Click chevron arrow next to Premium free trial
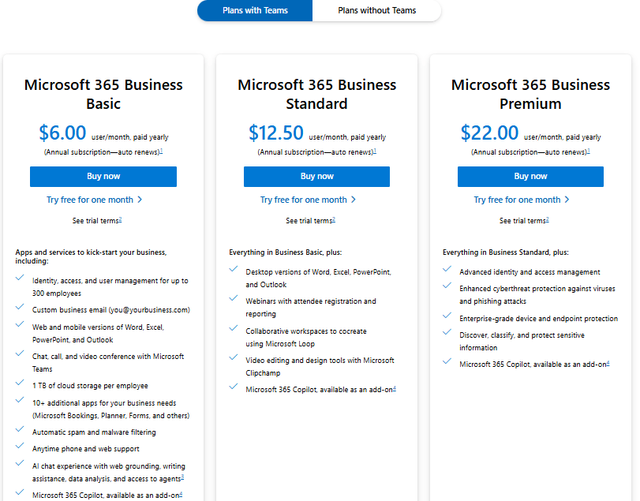 click(568, 200)
